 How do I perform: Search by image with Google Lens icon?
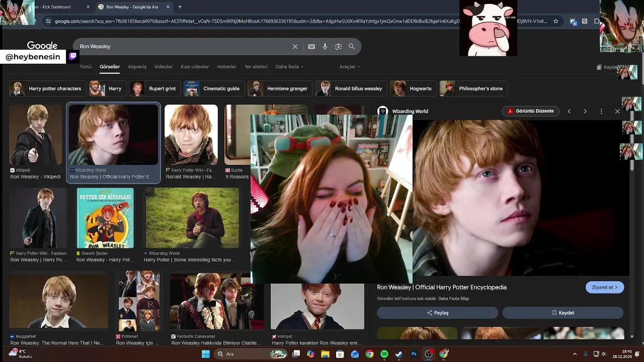(x=338, y=46)
